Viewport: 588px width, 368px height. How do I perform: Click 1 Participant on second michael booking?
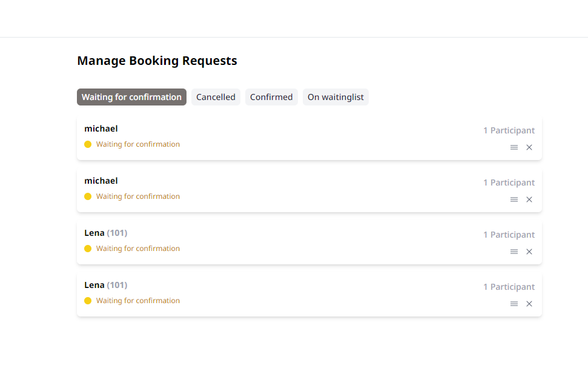[x=509, y=182]
